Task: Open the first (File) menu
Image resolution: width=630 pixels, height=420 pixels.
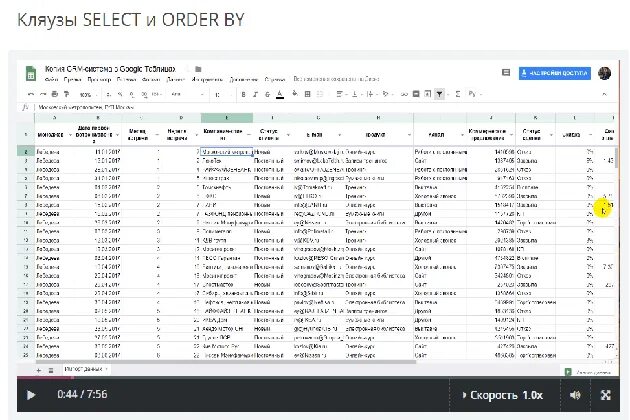Action: click(x=51, y=80)
